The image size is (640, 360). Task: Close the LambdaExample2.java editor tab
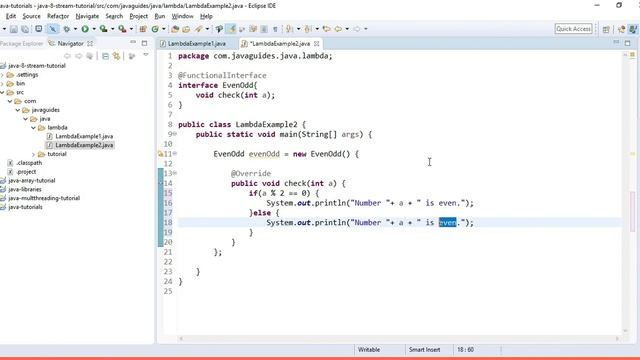[316, 43]
